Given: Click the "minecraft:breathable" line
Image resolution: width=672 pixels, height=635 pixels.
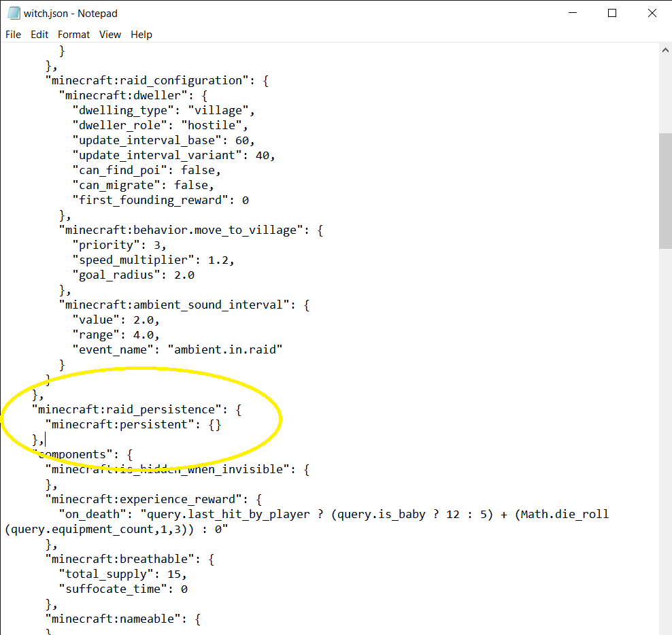Looking at the screenshot, I should [x=130, y=560].
